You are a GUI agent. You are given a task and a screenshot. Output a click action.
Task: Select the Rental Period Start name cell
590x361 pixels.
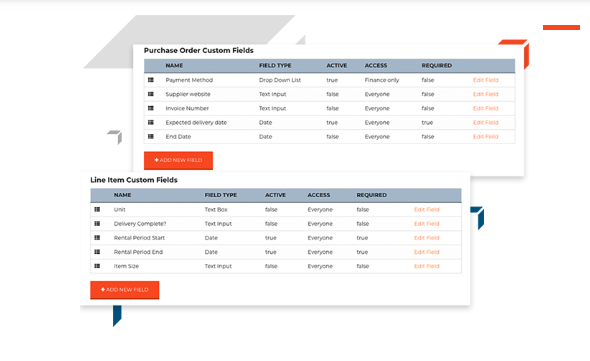pos(139,238)
